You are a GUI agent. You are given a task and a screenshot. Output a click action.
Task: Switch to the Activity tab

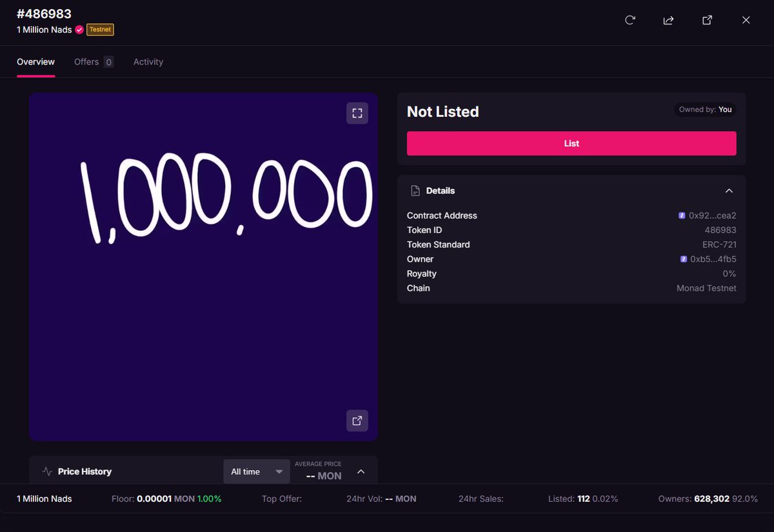point(148,62)
